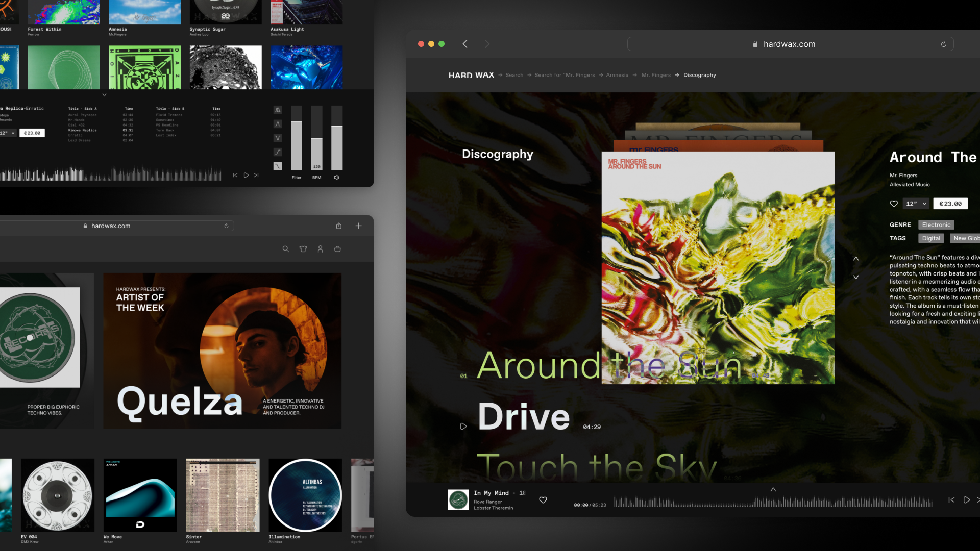Select the Aural Psynapse track row
The image size is (980, 551).
(x=101, y=115)
